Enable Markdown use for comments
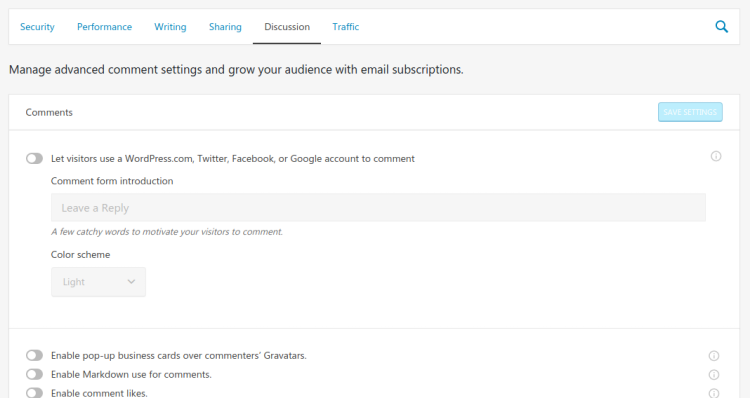 (x=34, y=374)
